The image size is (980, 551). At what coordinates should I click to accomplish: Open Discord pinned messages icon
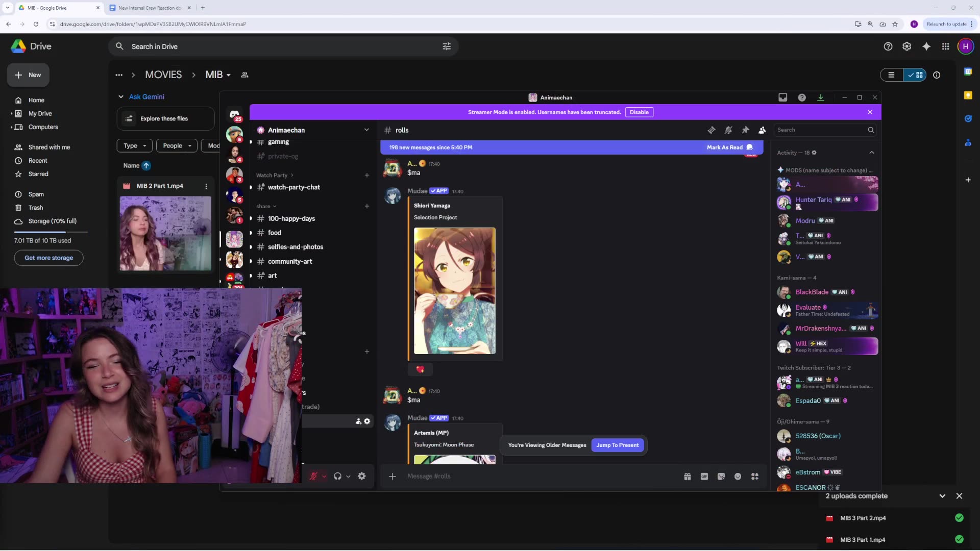click(745, 130)
